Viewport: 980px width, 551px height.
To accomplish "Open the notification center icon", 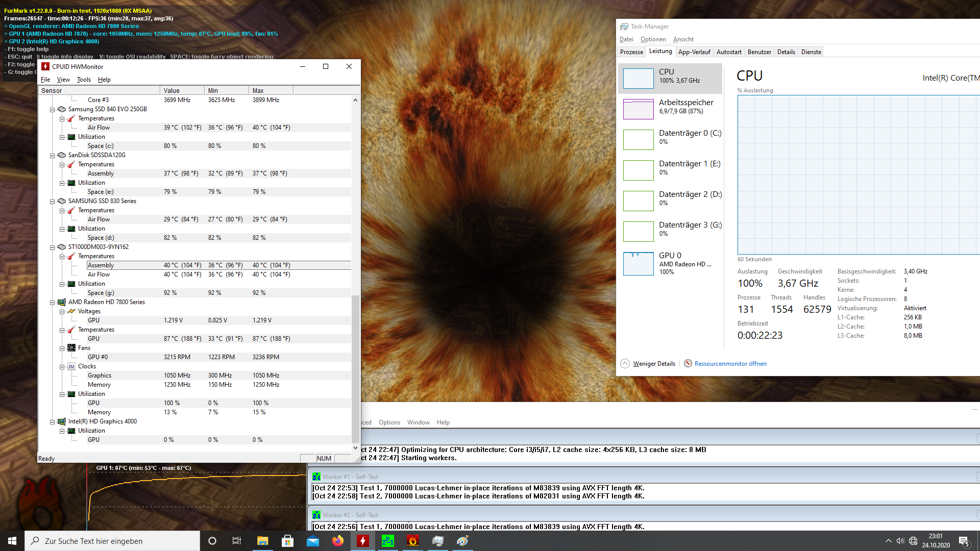I will 964,541.
